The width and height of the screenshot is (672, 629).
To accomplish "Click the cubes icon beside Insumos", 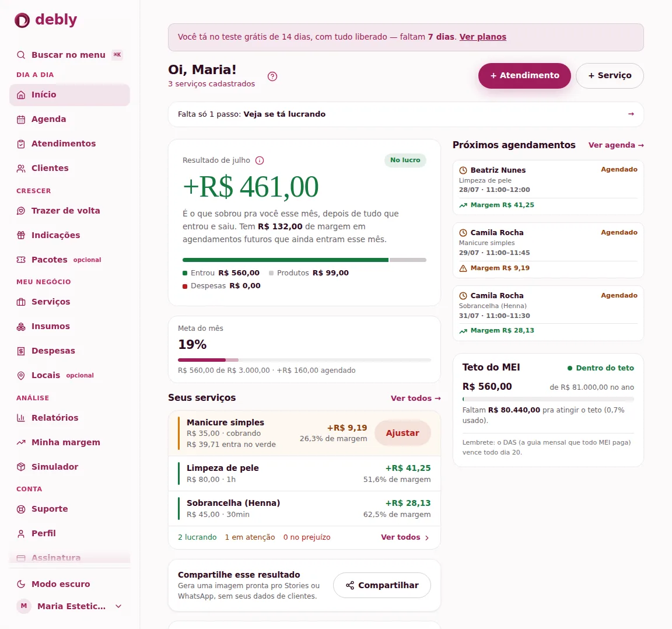I will coord(20,326).
